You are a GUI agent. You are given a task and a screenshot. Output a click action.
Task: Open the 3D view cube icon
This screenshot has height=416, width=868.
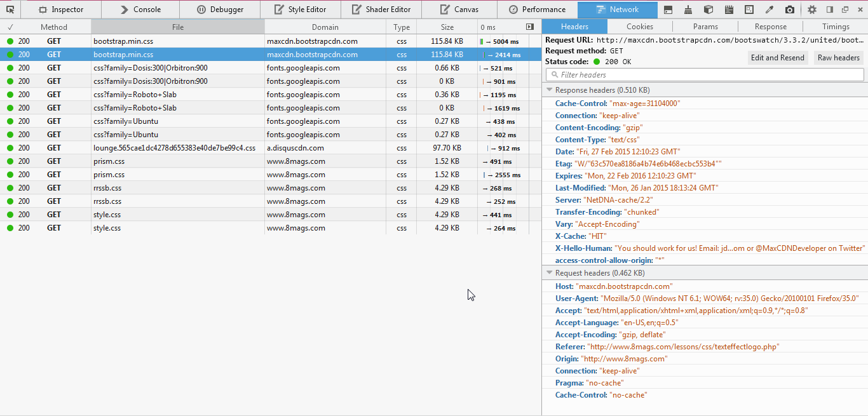pos(709,10)
